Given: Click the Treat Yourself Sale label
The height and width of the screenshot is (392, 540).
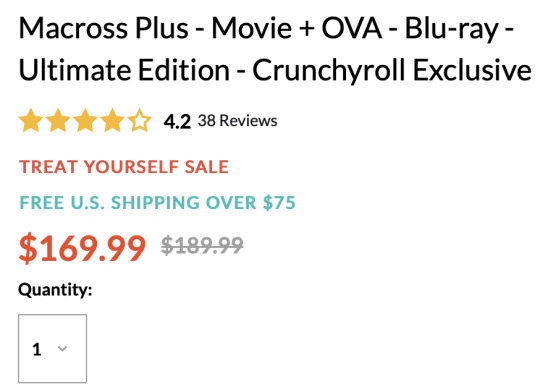Looking at the screenshot, I should pyautogui.click(x=124, y=167).
